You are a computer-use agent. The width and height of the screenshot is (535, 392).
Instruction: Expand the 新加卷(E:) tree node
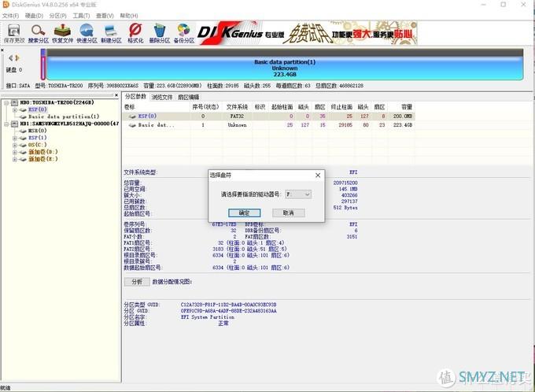[x=15, y=160]
